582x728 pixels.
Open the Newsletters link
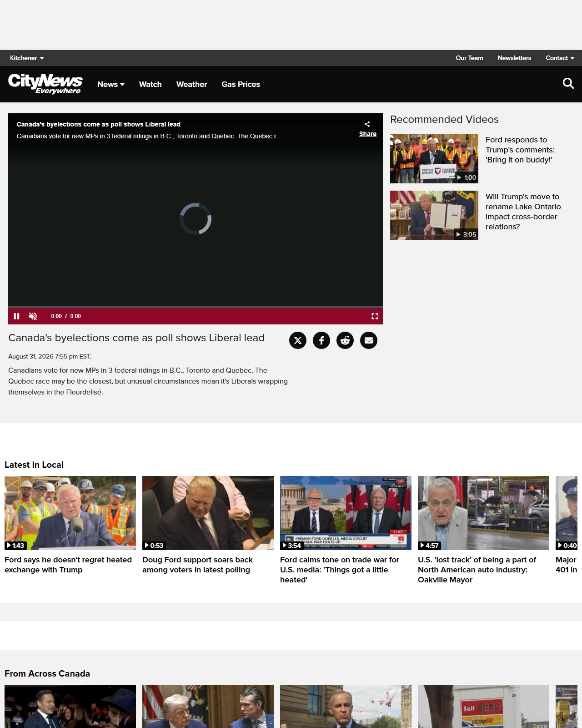click(514, 58)
